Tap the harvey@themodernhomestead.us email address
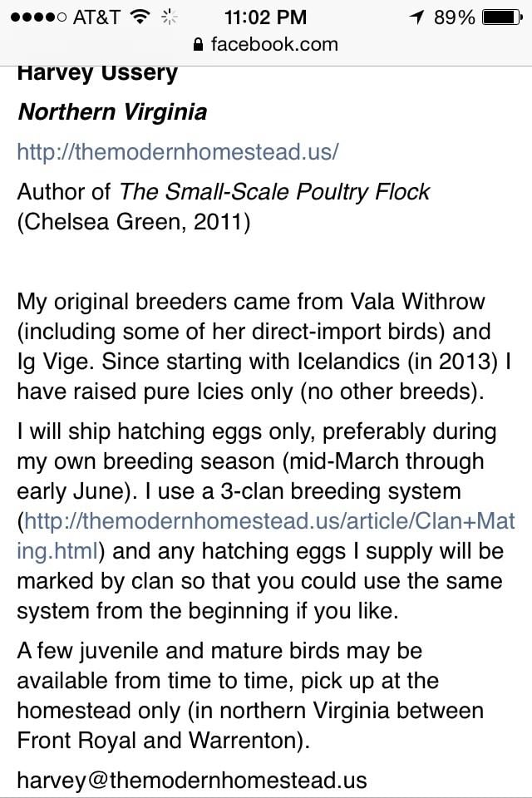 (192, 781)
